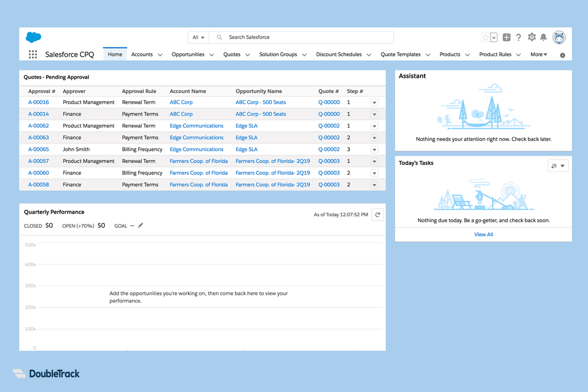Click the Salesforce cloud logo
588x392 pixels.
pos(33,37)
